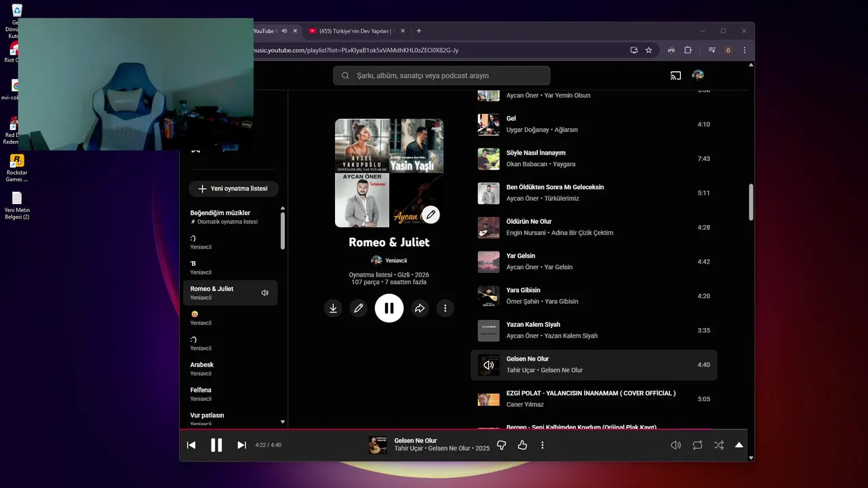Viewport: 868px width, 488px height.
Task: Click the address bar URL
Action: pyautogui.click(x=356, y=50)
